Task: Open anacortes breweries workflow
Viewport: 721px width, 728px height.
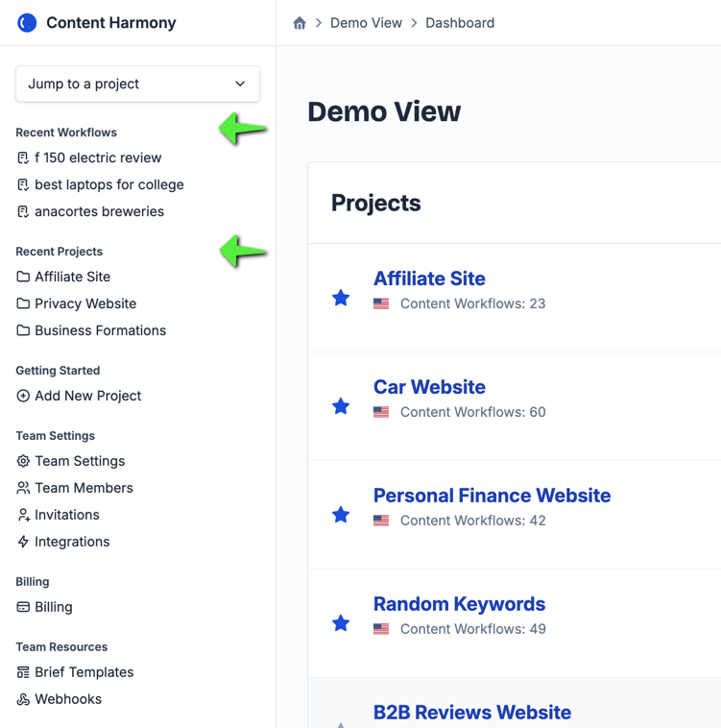Action: (99, 211)
